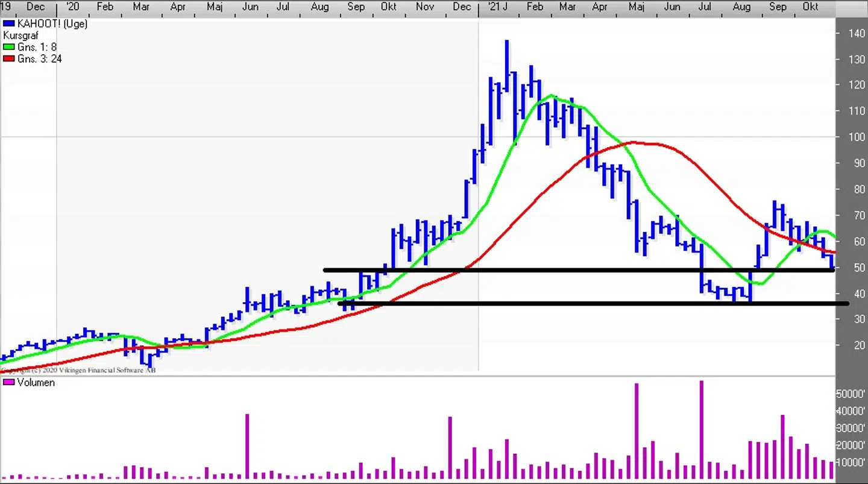
Task: Select the Kursgraf label in the legend
Action: click(20, 36)
